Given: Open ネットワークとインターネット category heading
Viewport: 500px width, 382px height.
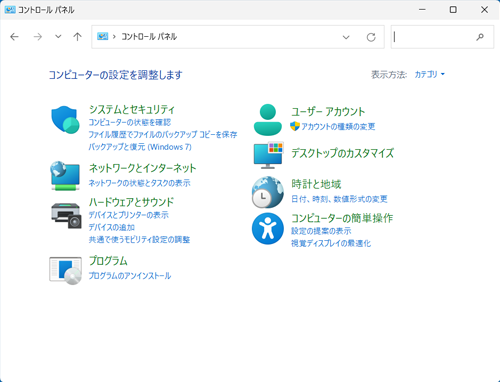Looking at the screenshot, I should tap(142, 168).
